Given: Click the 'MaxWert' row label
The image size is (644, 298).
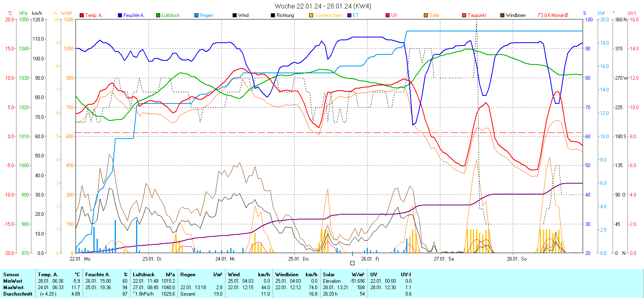Looking at the screenshot, I should [x=13, y=288].
